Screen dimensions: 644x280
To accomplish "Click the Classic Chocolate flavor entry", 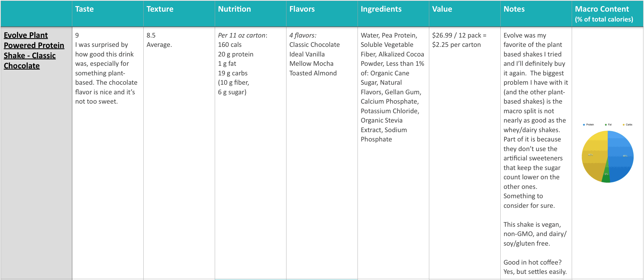I will point(314,45).
